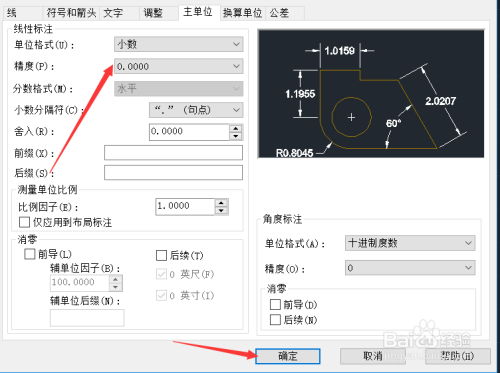This screenshot has height=373, width=500.
Task: Expand the 精度(P) dropdown showing 0.0000
Action: [x=179, y=66]
